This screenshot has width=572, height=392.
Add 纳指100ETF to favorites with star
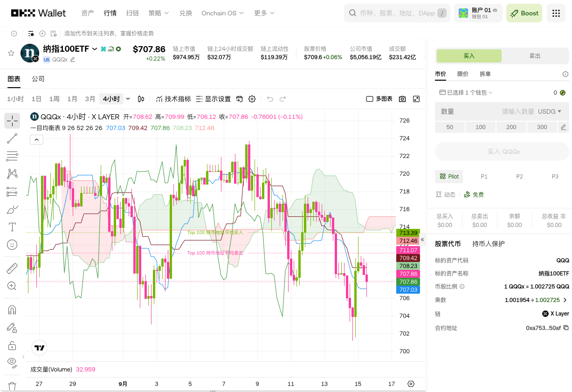pyautogui.click(x=11, y=53)
